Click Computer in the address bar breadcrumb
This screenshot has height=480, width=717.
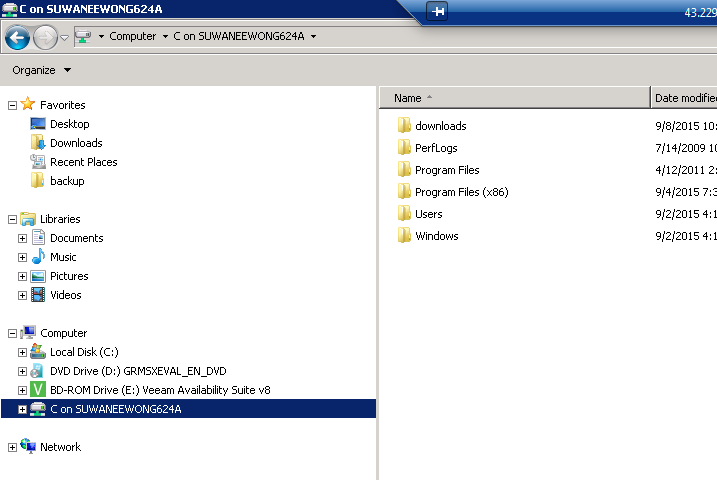pyautogui.click(x=132, y=36)
